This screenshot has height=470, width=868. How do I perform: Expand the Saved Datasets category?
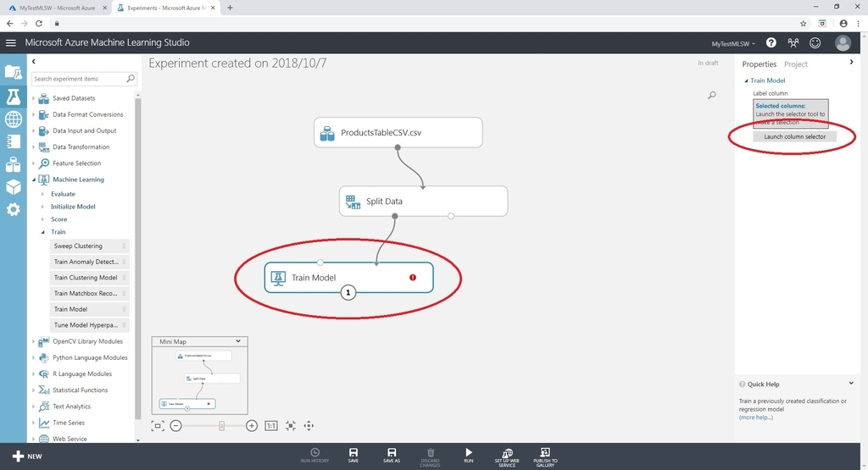(x=33, y=98)
